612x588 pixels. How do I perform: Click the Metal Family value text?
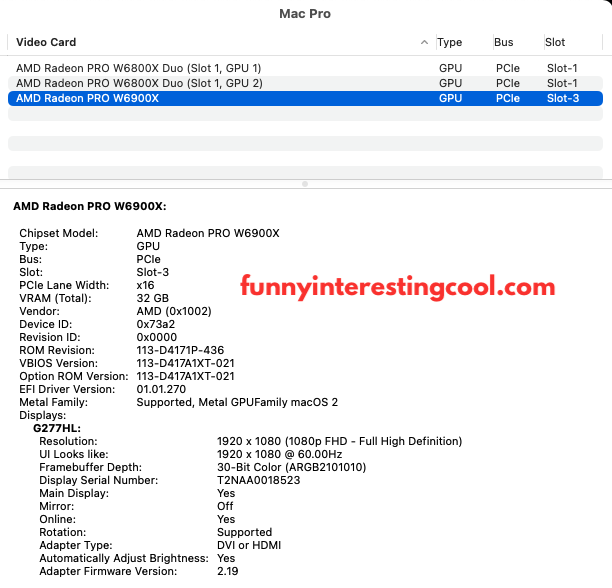(x=237, y=402)
